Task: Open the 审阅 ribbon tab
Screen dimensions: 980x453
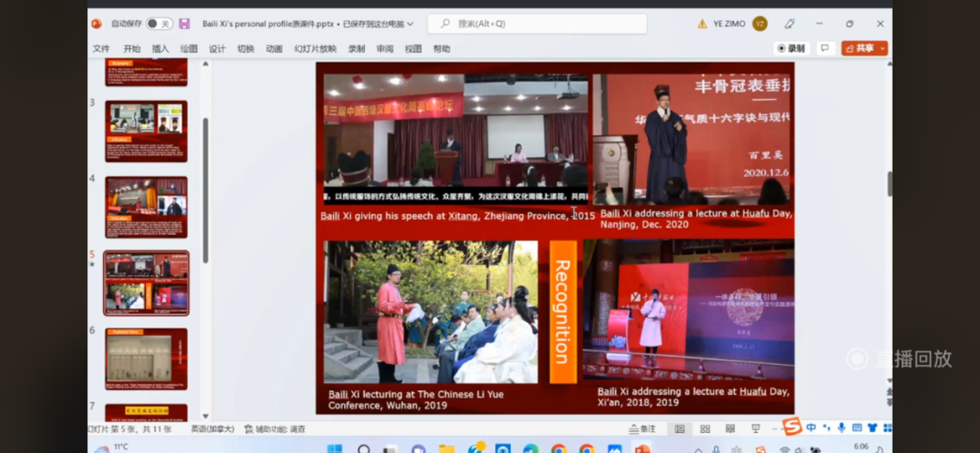Action: [385, 49]
